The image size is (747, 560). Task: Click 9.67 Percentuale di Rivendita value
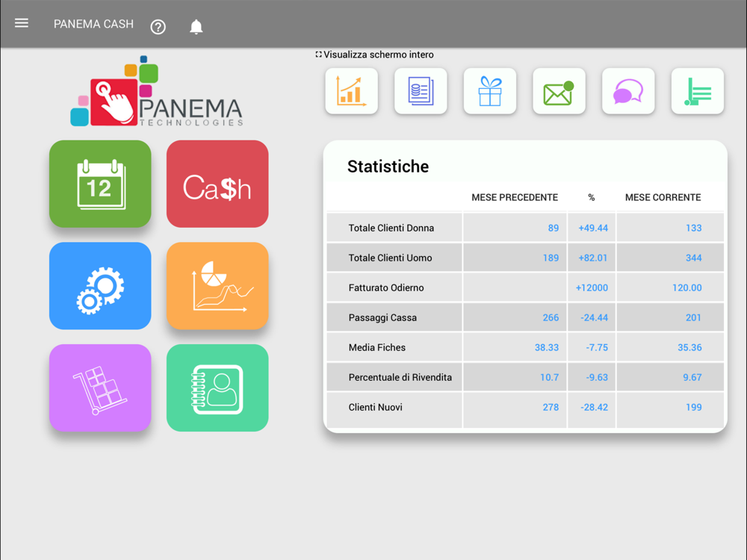click(692, 378)
